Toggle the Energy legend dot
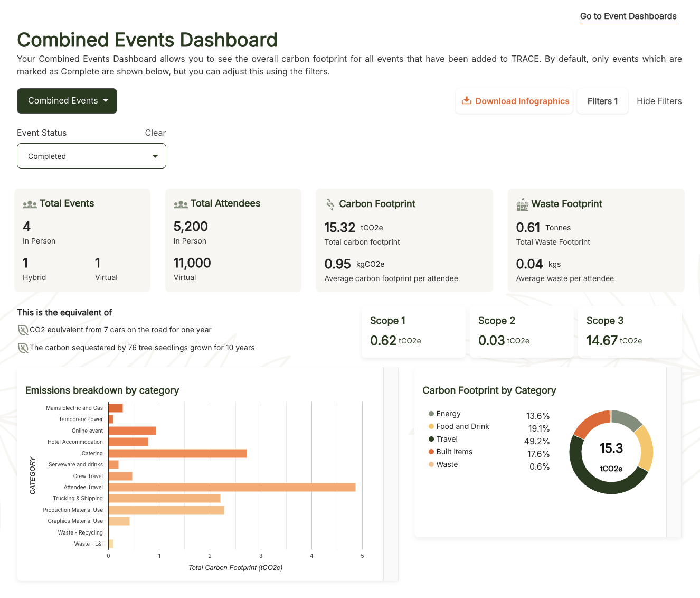The width and height of the screenshot is (700, 598). [x=431, y=414]
